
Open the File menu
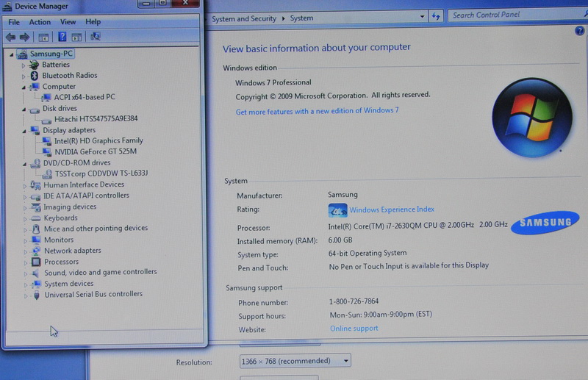coord(14,22)
